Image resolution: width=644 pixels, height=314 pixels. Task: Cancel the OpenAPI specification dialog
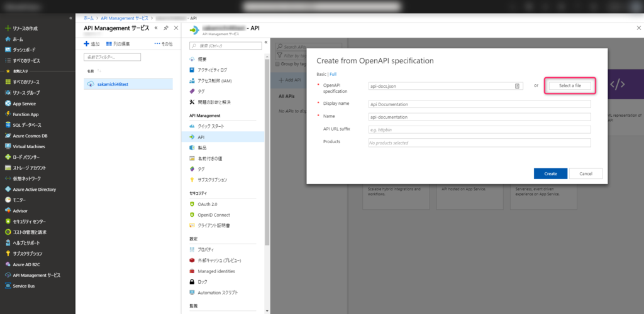coord(586,174)
